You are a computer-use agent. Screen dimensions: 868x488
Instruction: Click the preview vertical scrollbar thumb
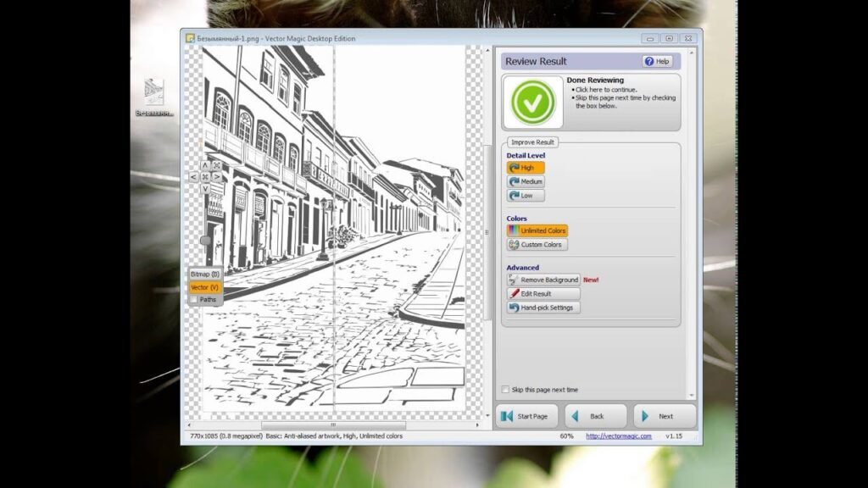[487, 232]
